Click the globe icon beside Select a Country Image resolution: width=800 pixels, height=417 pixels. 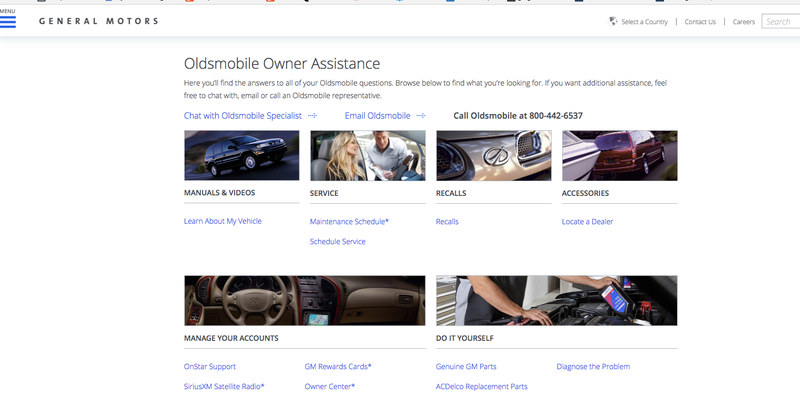[x=613, y=21]
